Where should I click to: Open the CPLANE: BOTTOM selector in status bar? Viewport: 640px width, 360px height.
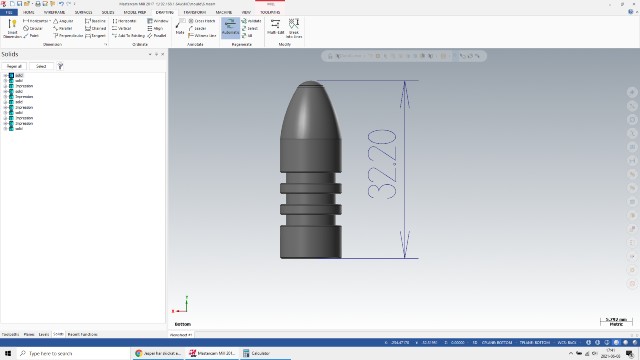[x=497, y=342]
